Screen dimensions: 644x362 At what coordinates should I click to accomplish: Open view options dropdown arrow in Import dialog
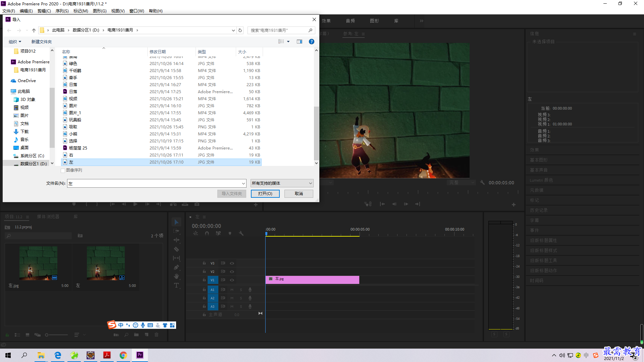288,42
